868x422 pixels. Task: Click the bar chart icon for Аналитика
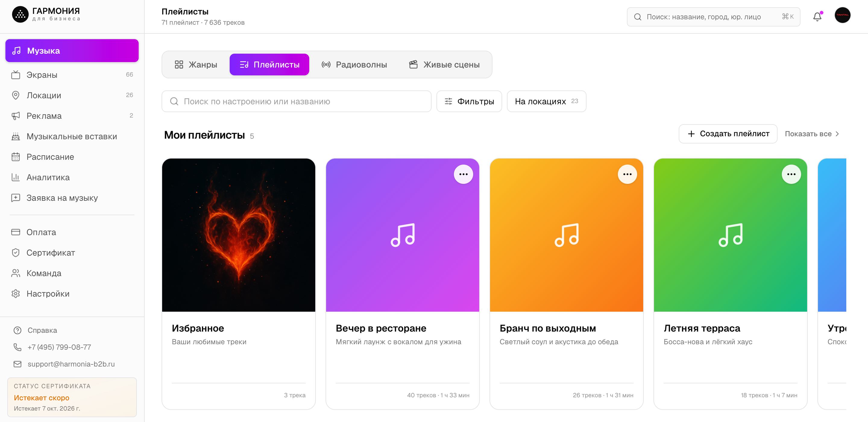point(16,177)
